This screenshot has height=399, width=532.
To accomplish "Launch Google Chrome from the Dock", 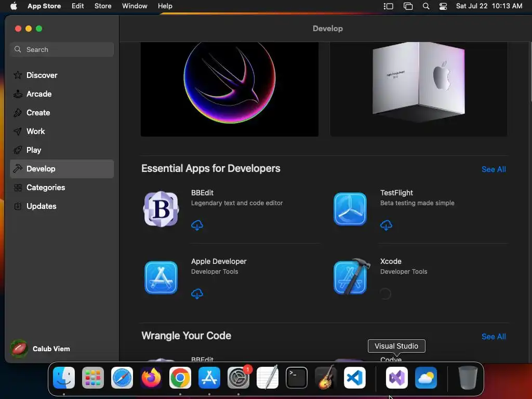I will click(180, 378).
